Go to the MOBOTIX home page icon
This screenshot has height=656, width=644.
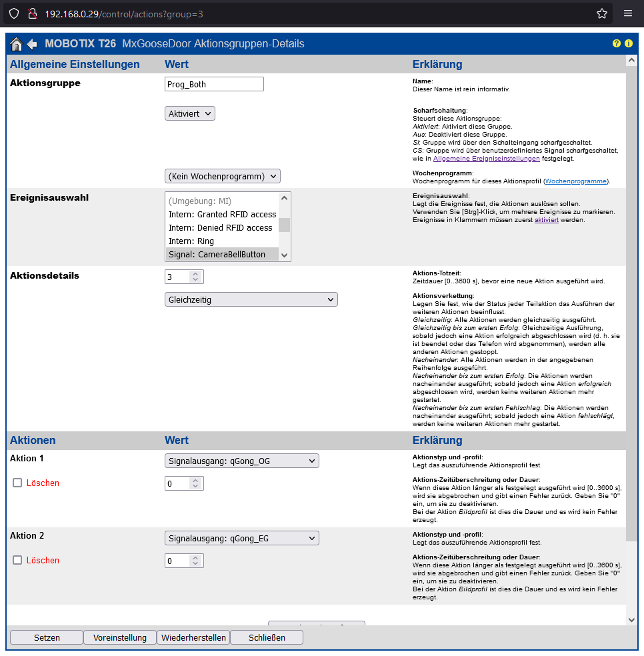[16, 44]
